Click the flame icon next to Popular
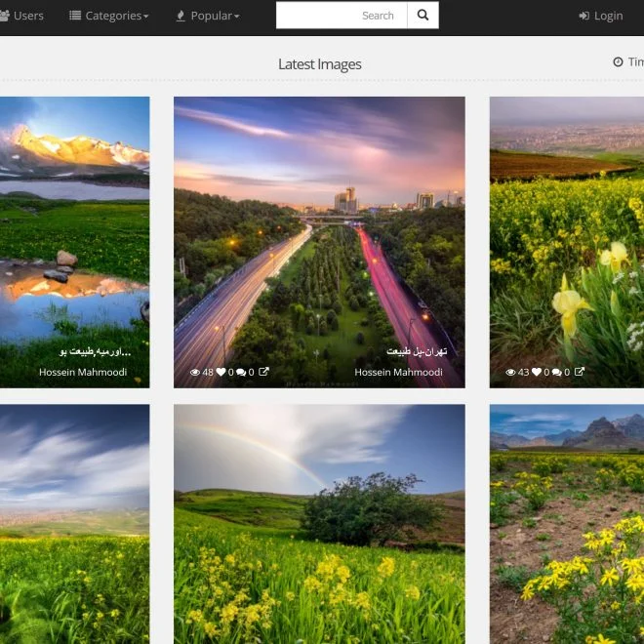This screenshot has height=644, width=644. [x=181, y=16]
